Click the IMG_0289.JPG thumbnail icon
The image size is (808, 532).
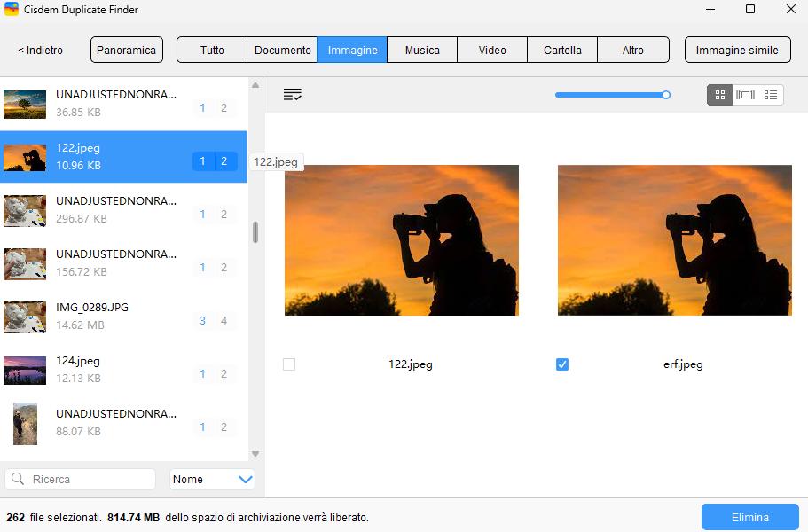point(25,317)
